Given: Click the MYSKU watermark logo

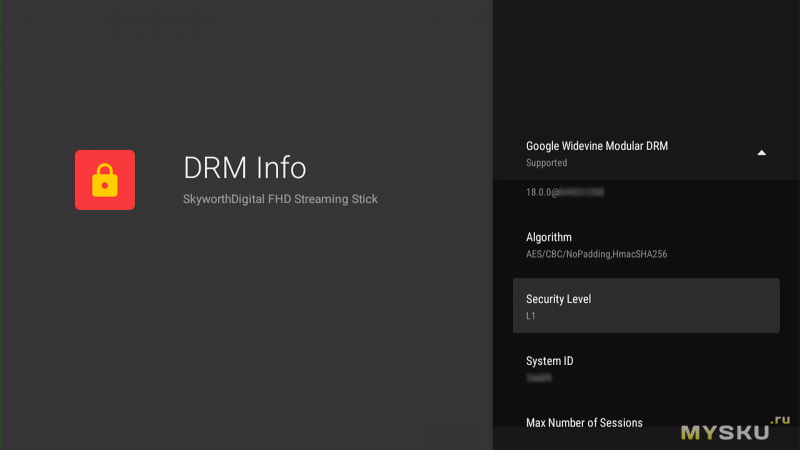Looking at the screenshot, I should coord(724,432).
